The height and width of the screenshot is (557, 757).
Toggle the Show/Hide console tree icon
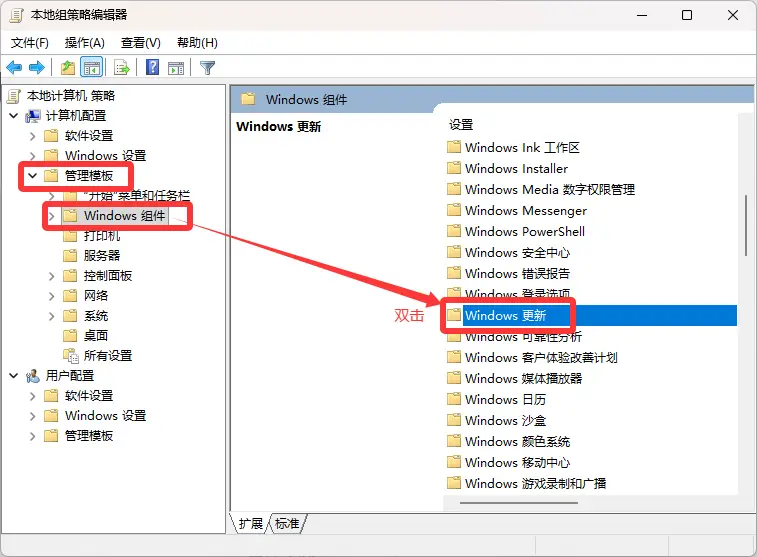[x=91, y=68]
